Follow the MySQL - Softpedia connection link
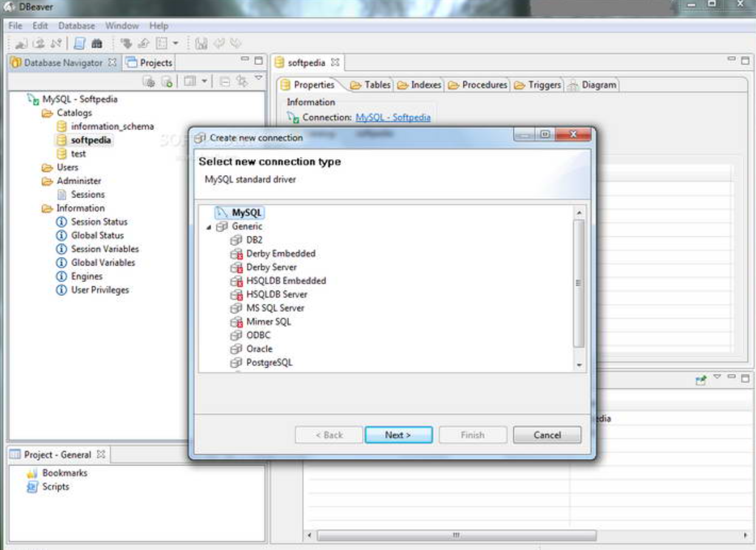Screen dimensions: 756x550 click(393, 117)
